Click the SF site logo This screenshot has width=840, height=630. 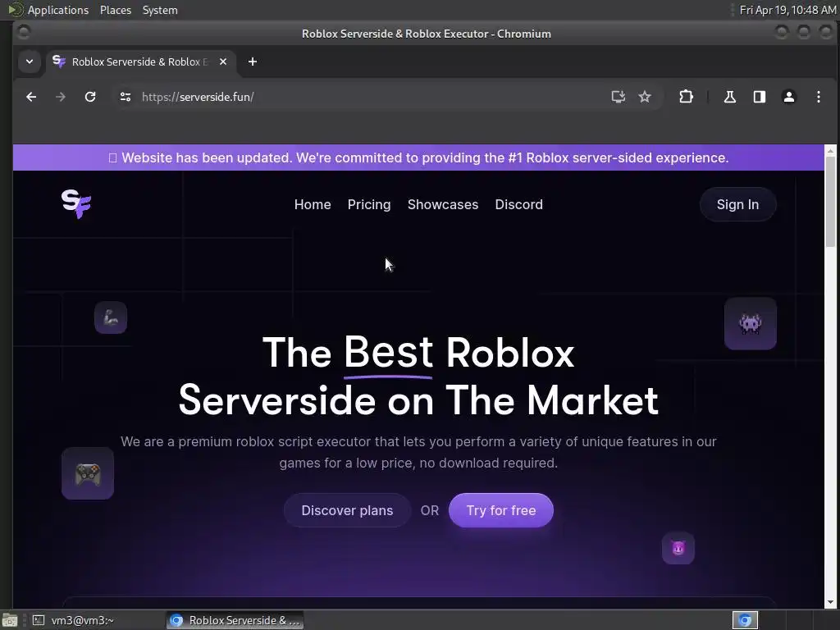[76, 204]
